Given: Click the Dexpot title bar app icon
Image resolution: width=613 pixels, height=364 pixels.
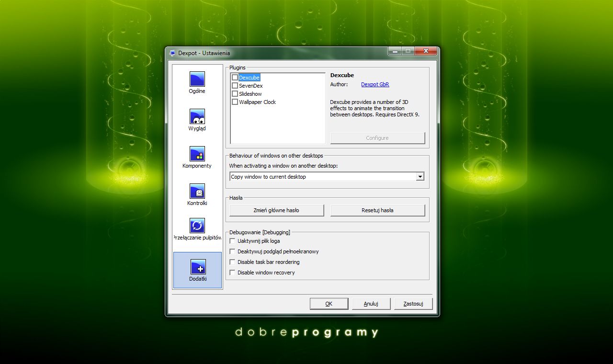Looking at the screenshot, I should click(x=172, y=53).
